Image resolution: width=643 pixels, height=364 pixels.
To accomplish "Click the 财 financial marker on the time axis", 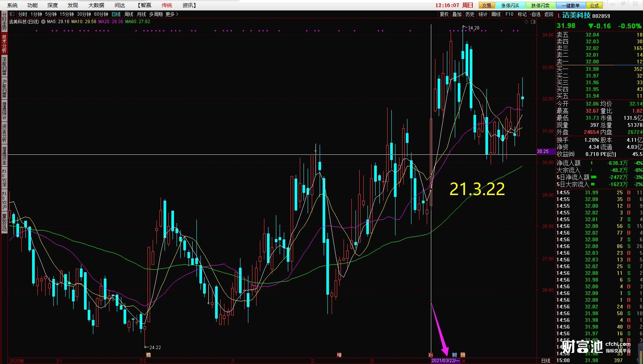I will (x=454, y=355).
